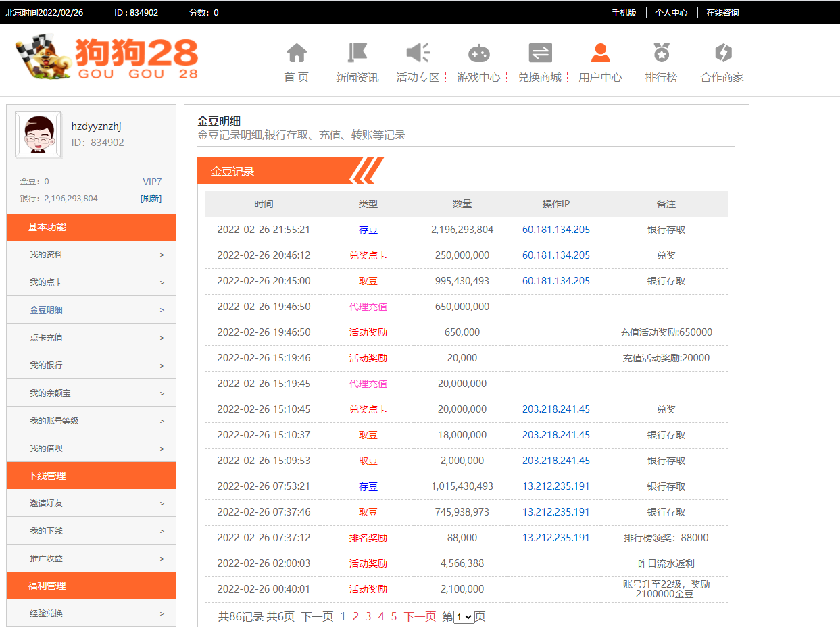Click the 兑换商城 exchange arrows icon
The width and height of the screenshot is (840, 627).
[540, 53]
